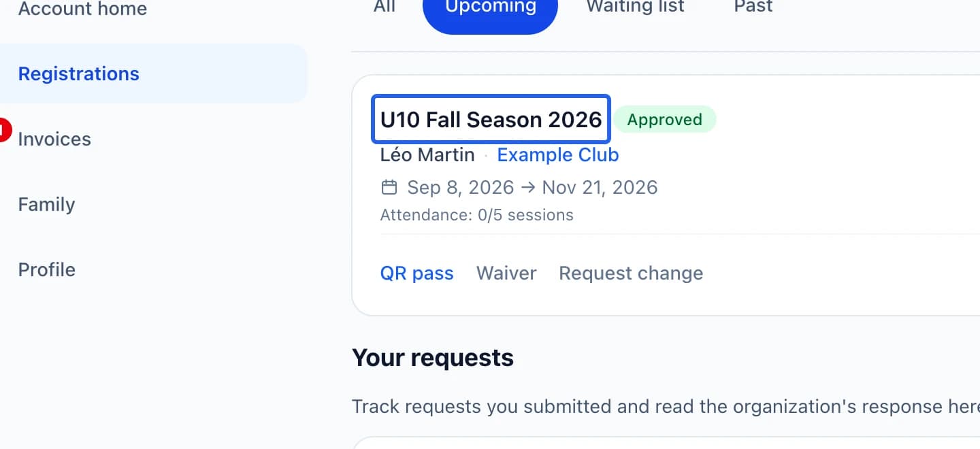Click the Sep 8 to Nov 21 date range
Viewport: 980px width, 449px height.
[x=532, y=187]
